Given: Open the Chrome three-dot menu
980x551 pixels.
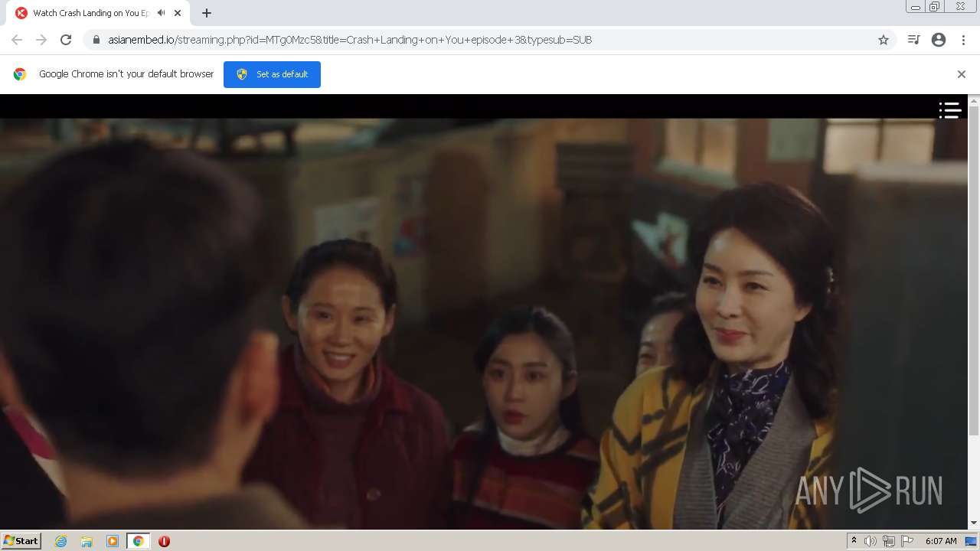Looking at the screenshot, I should [x=963, y=40].
